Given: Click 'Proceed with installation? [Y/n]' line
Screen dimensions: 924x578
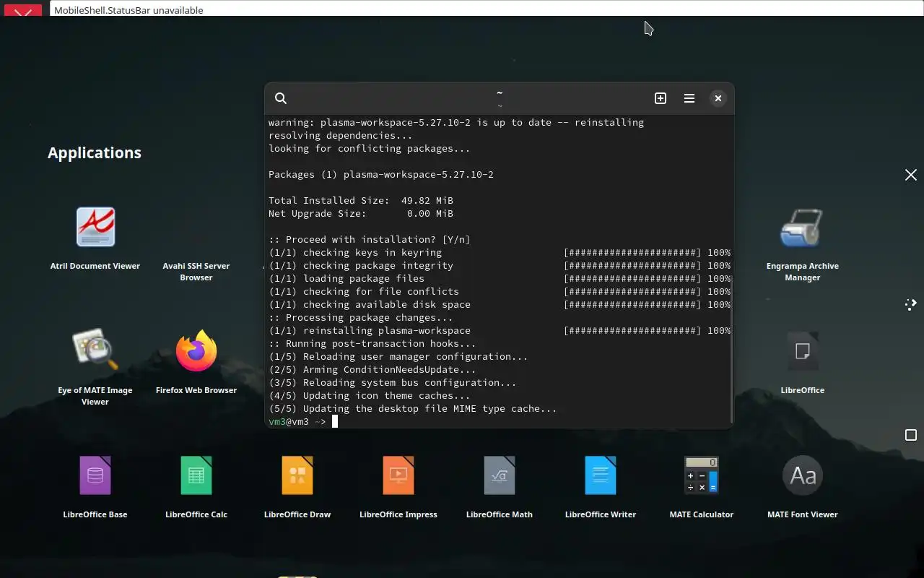Looking at the screenshot, I should tap(370, 240).
